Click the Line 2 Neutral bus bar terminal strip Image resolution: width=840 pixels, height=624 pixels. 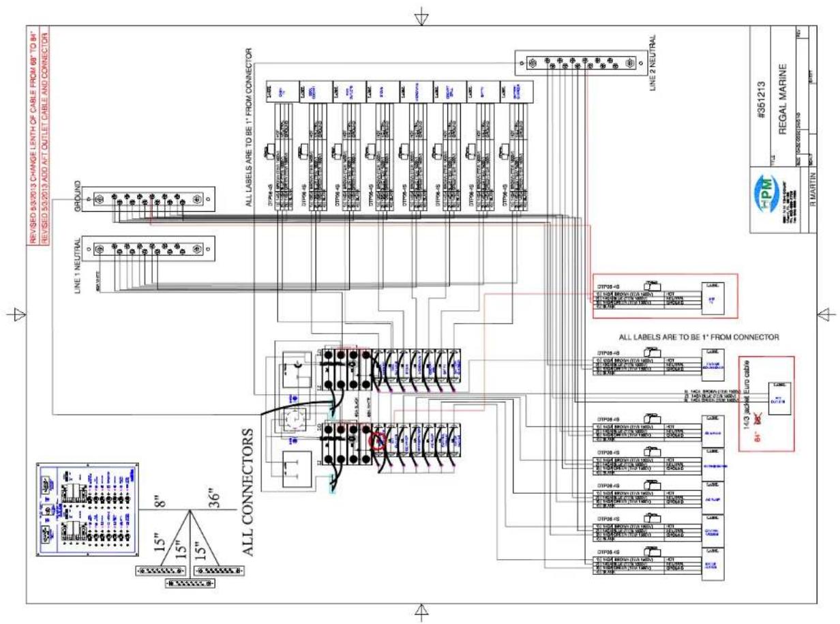point(580,64)
